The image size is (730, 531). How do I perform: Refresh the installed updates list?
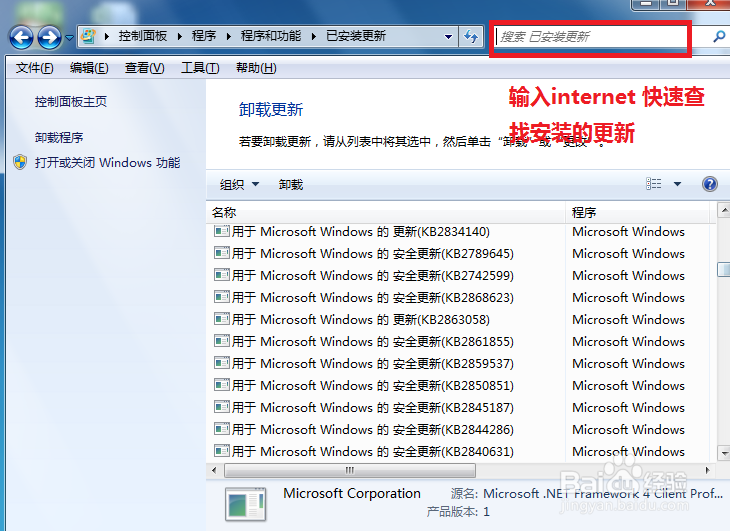(x=471, y=36)
